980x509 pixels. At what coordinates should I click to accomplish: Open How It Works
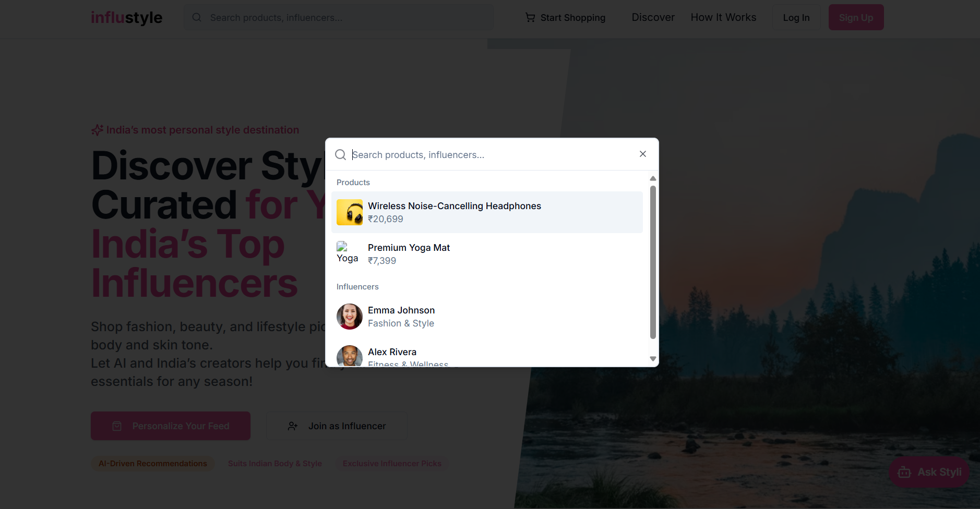pos(723,17)
